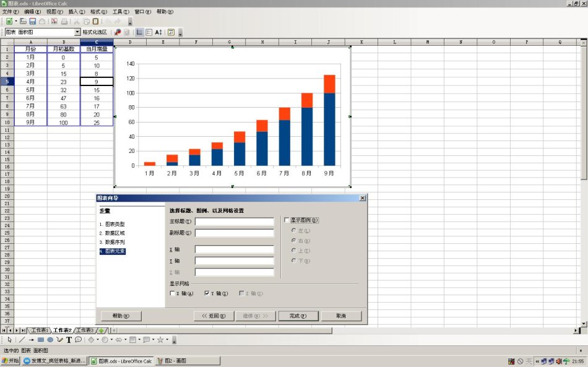Expand basic shapes dropdown arrow
Screen dimensions: 588x367
tap(98, 340)
